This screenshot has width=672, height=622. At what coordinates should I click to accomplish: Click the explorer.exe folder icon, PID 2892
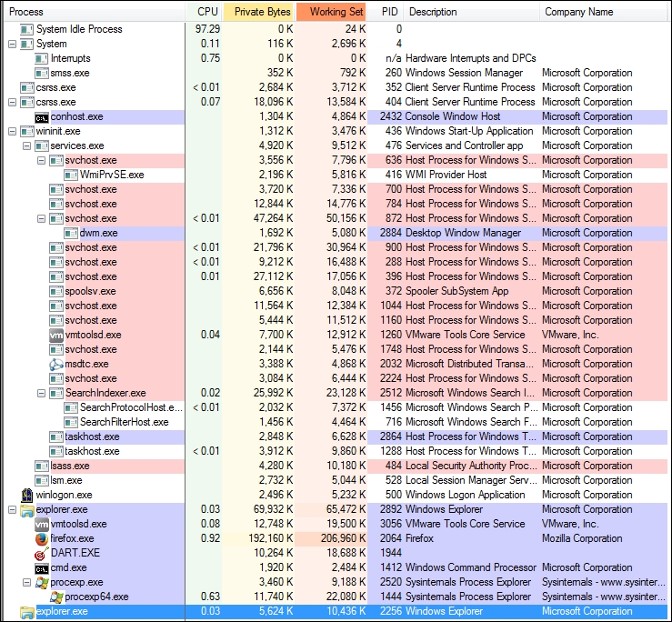(27, 509)
